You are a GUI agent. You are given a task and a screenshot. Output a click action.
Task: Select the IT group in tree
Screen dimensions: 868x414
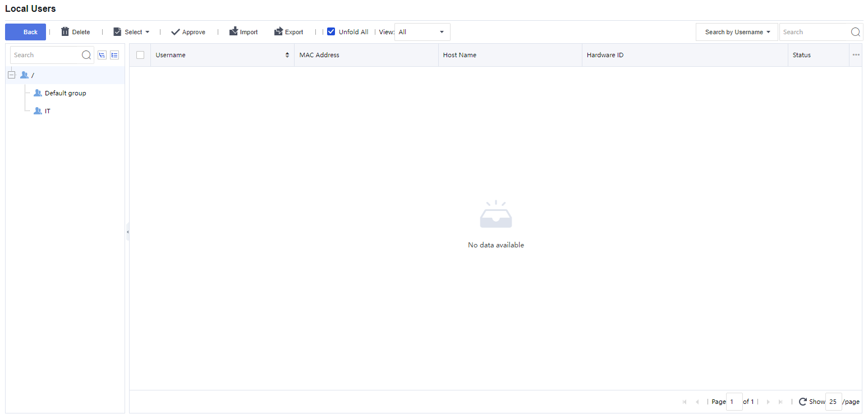[x=47, y=111]
